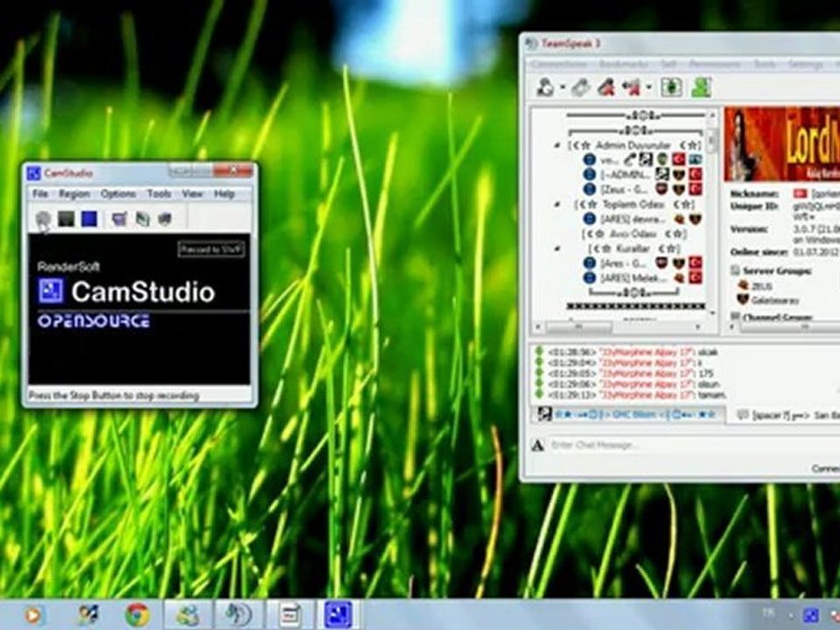The height and width of the screenshot is (630, 840).
Task: Open CamStudio's Region menu
Action: pyautogui.click(x=73, y=193)
